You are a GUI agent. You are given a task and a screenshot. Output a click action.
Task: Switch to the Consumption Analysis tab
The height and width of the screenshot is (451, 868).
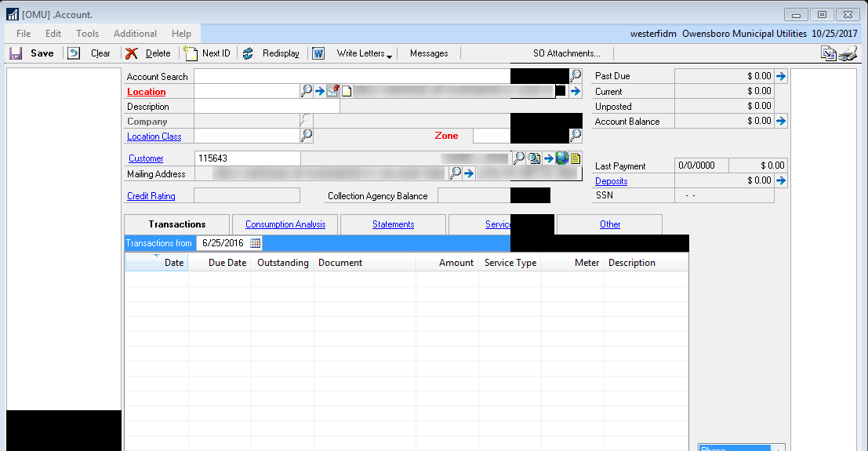click(x=285, y=224)
